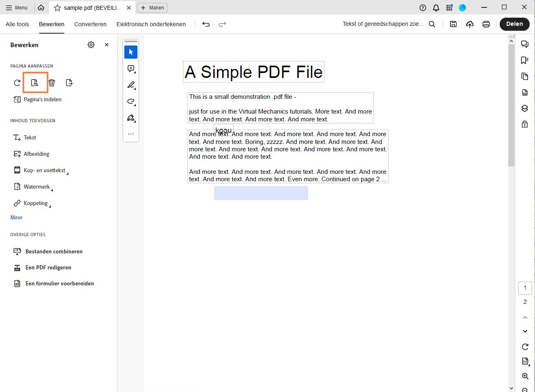Select the arrow selection tool
The height and width of the screenshot is (392, 535).
131,52
